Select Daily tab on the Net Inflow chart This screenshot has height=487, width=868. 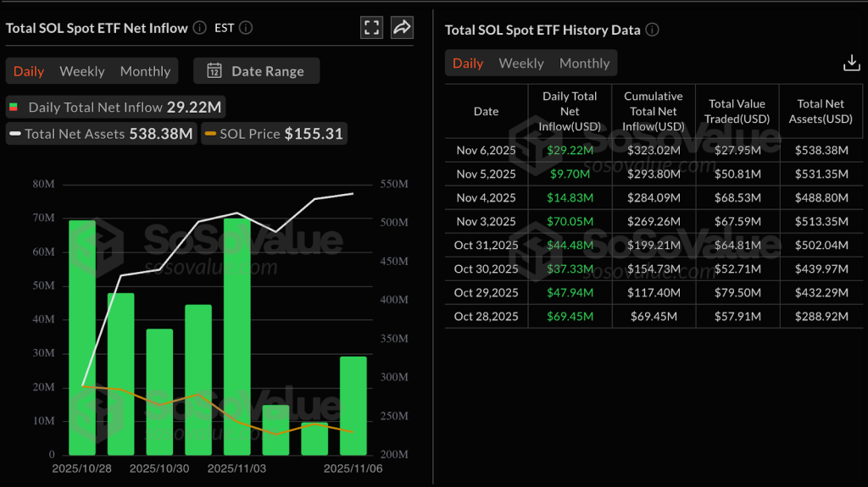pyautogui.click(x=29, y=71)
